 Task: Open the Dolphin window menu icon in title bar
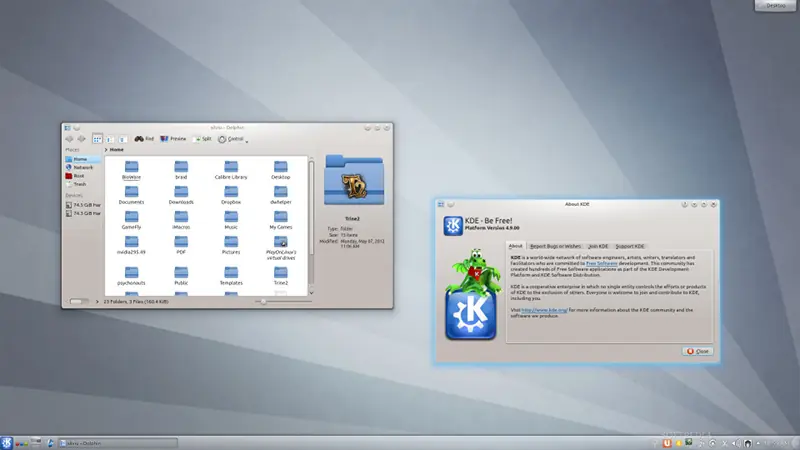click(67, 128)
